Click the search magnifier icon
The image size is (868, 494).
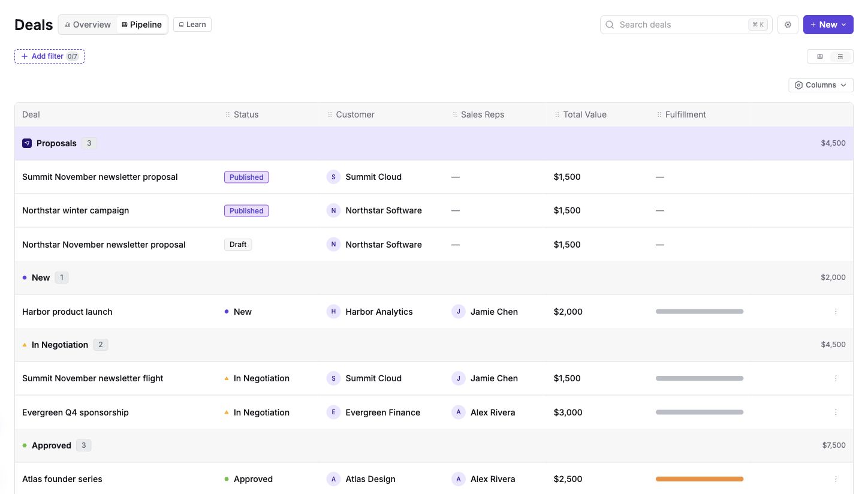click(610, 25)
